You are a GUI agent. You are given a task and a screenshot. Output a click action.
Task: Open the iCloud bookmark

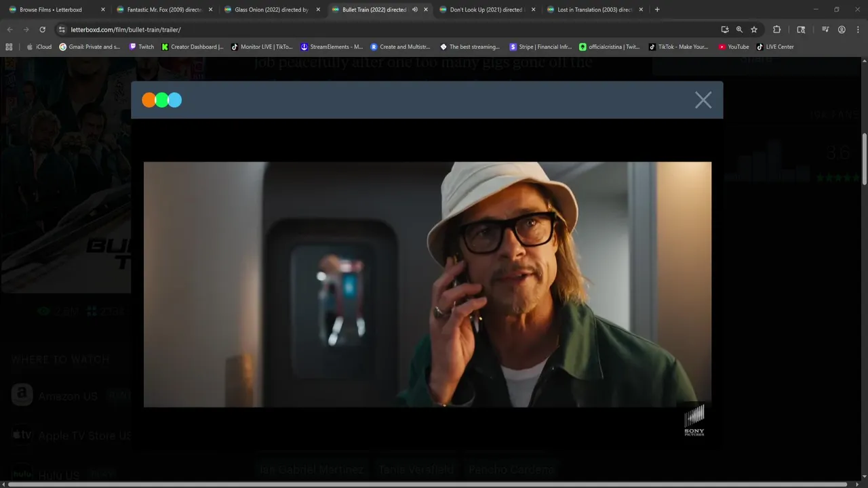tap(39, 47)
